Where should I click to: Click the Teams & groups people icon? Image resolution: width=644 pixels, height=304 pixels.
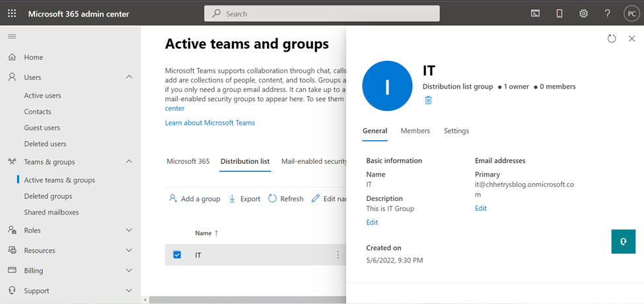pos(13,162)
